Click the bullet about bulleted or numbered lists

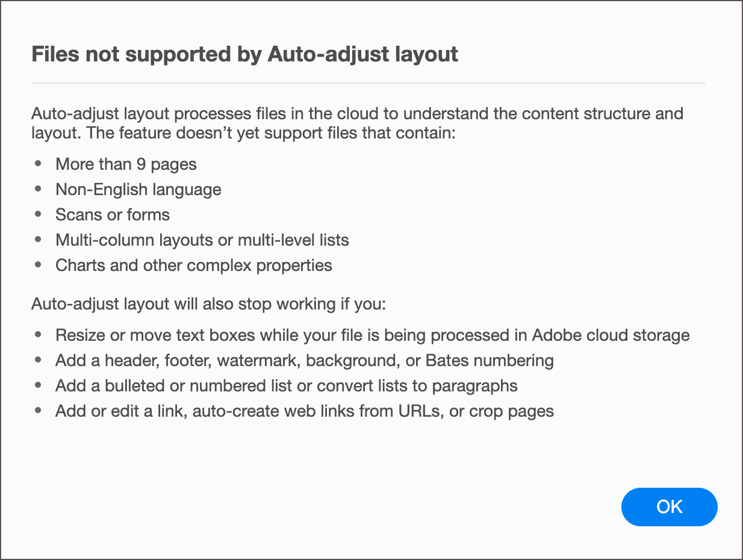pyautogui.click(x=287, y=385)
